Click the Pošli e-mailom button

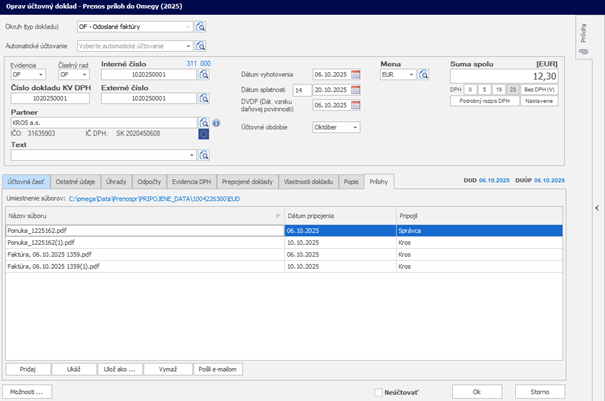point(218,369)
